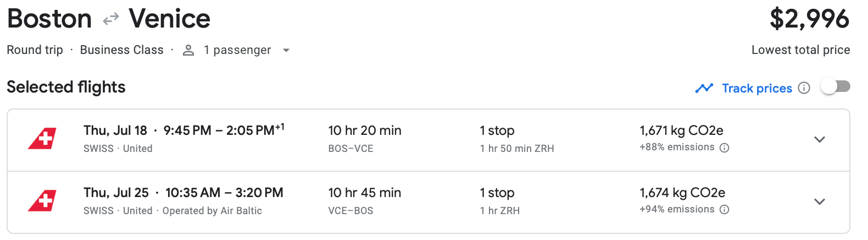Click the Track prices link
The height and width of the screenshot is (240, 868).
(756, 88)
